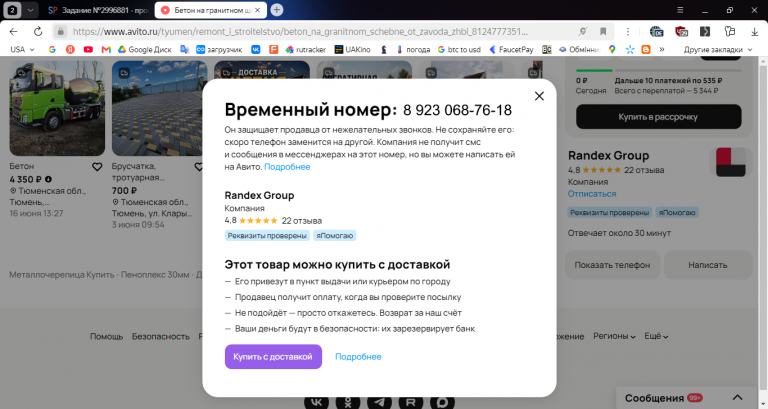This screenshot has height=409, width=768.
Task: Open the extensions puzzle icon
Action: click(x=730, y=32)
